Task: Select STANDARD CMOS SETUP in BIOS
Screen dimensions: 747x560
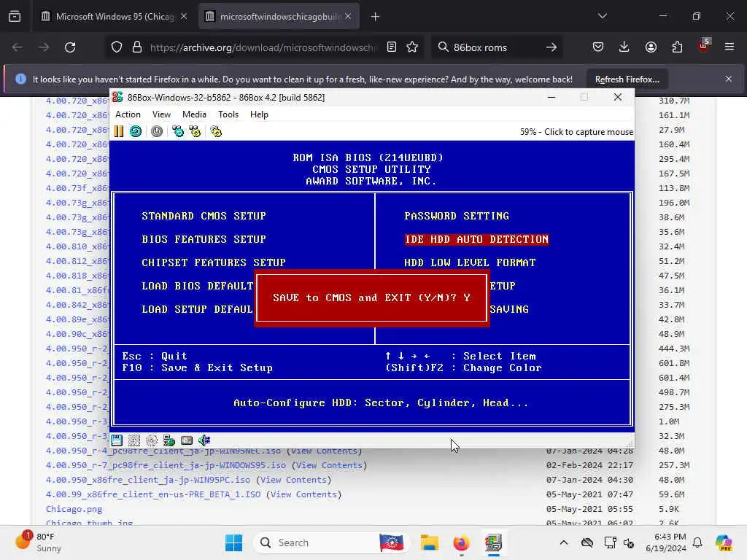Action: pos(204,216)
